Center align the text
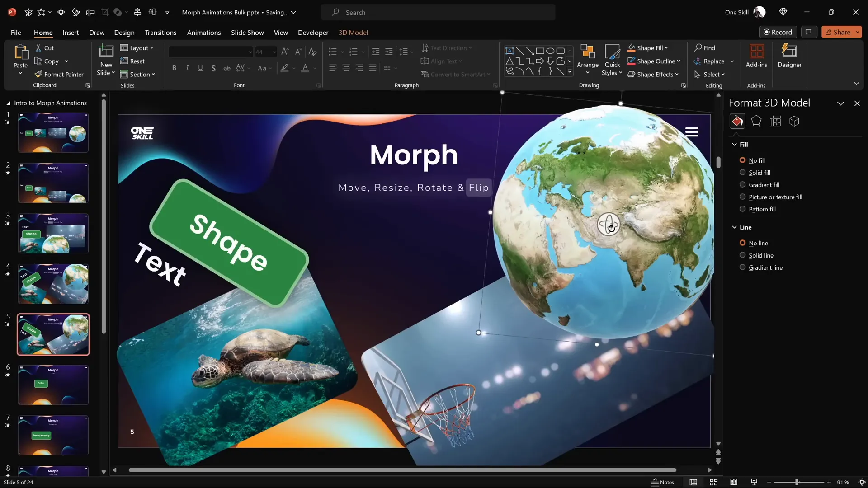Screen dimensions: 868x488 pyautogui.click(x=346, y=68)
